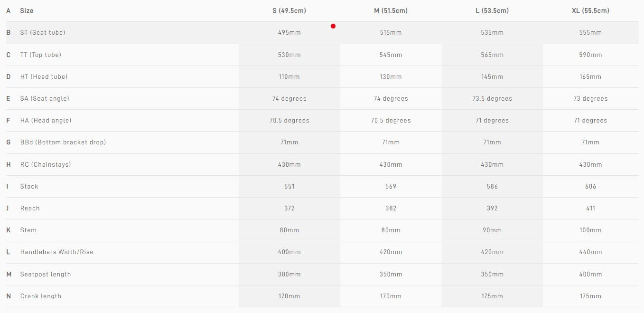The width and height of the screenshot is (644, 313).
Task: Select the Crank length row label
Action: 41,296
